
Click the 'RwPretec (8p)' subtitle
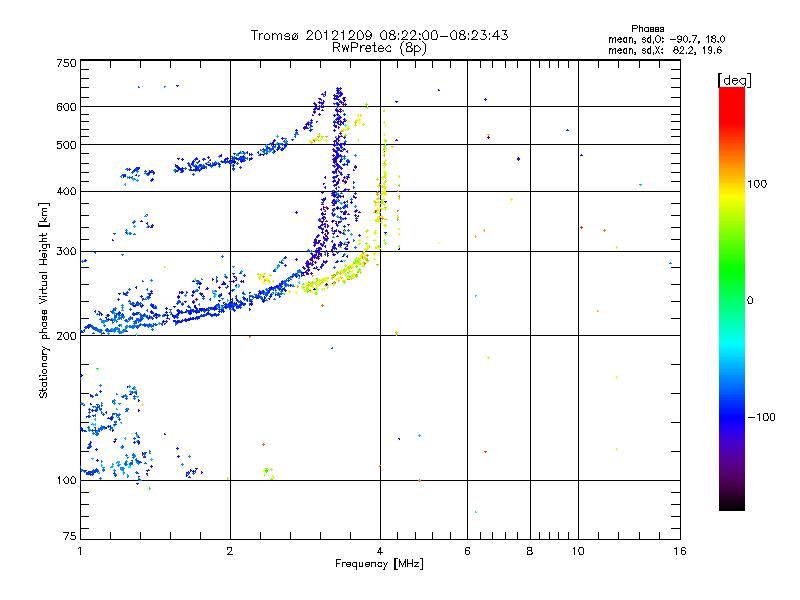click(x=379, y=48)
